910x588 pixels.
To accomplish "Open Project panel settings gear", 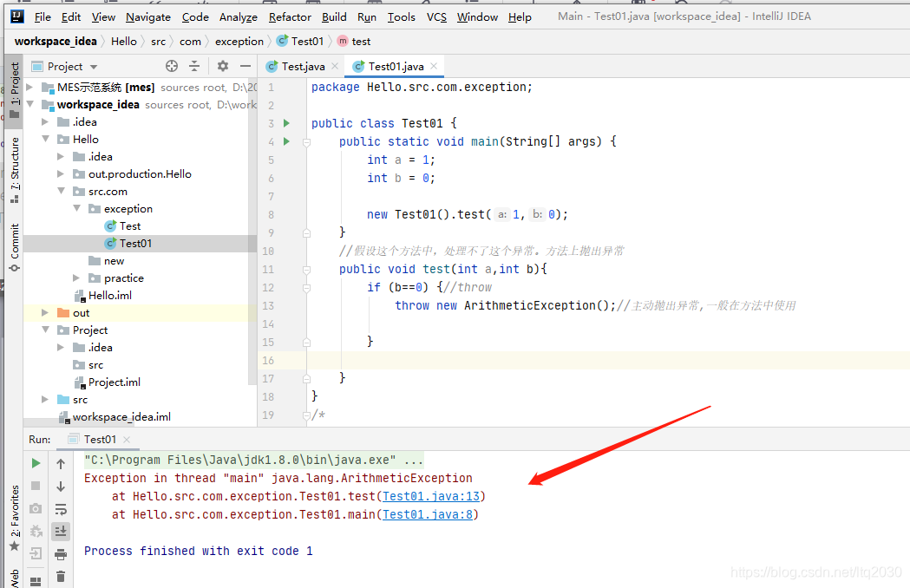I will click(x=223, y=66).
